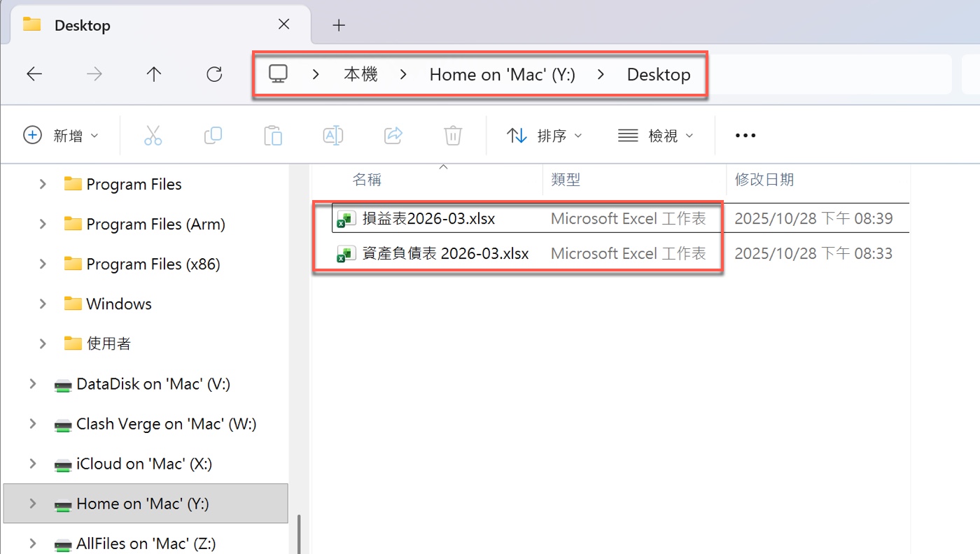Open a new File Explorer tab

(339, 24)
